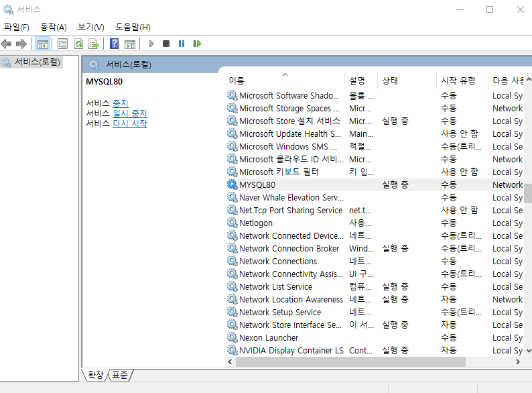Select Network Store Interface Se... service
Screen dimensions: 532x393
[375, 325]
